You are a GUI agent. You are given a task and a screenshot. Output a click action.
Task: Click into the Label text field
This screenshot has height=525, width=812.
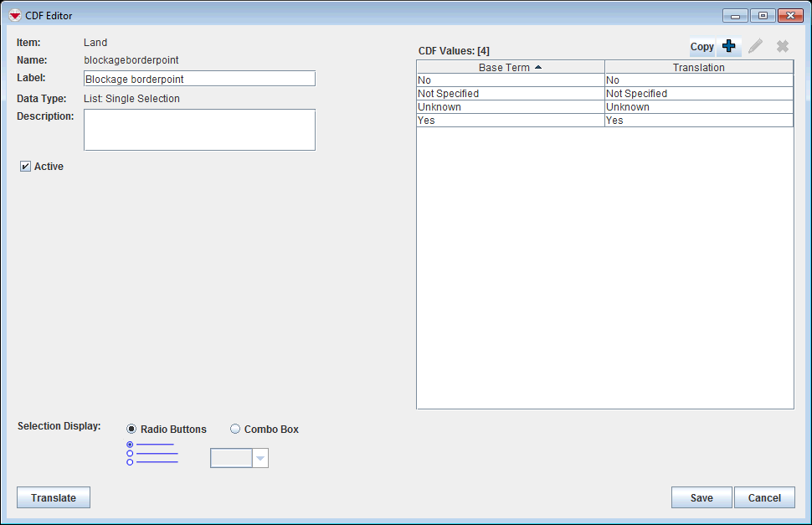(199, 79)
